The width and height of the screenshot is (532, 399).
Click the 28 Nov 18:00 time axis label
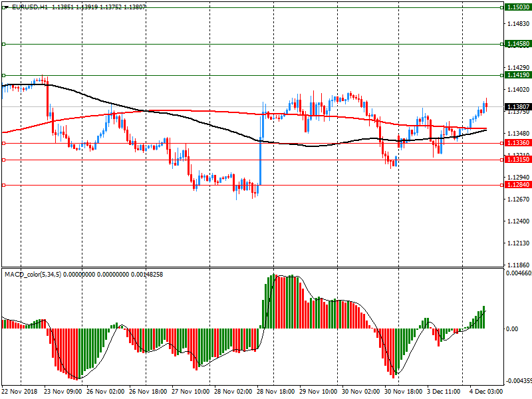275,392
